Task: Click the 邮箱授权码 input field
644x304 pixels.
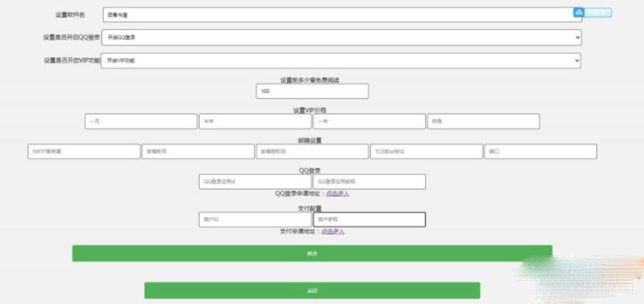Action: pos(312,152)
